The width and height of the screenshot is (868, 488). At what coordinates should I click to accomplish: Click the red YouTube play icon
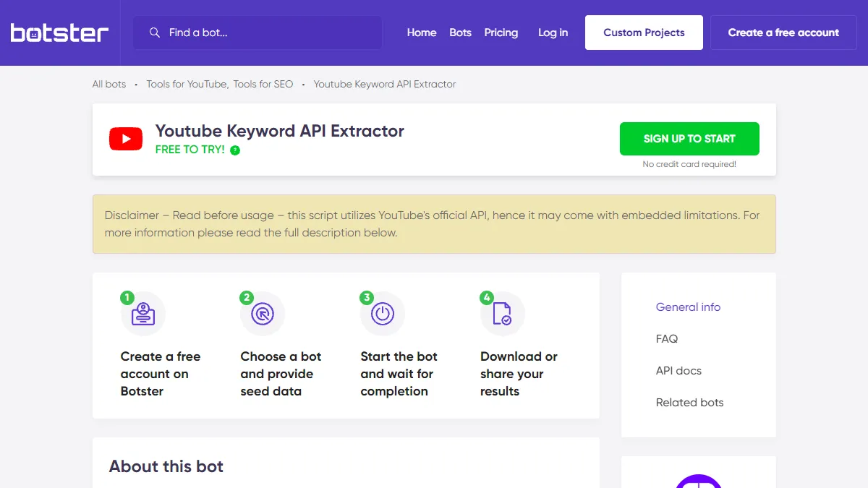tap(126, 139)
